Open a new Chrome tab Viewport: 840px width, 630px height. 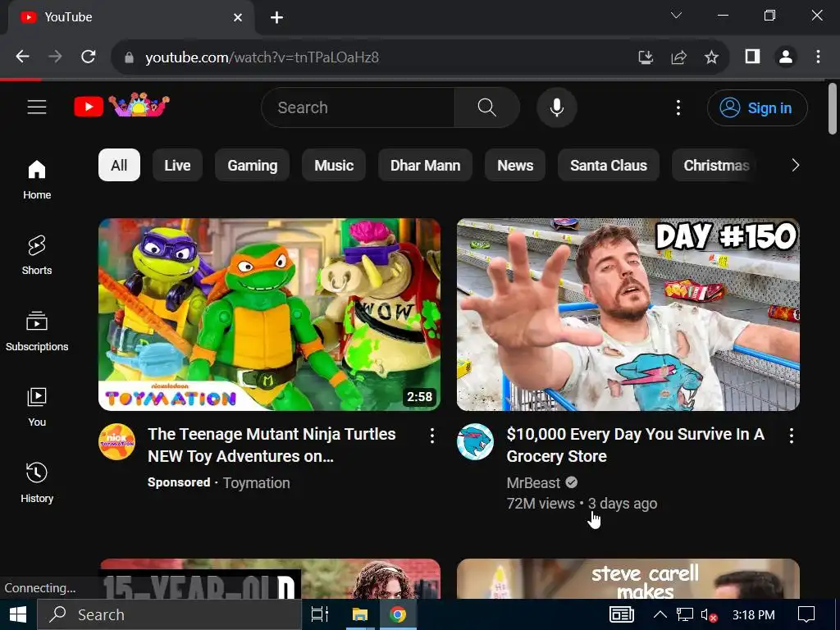pos(276,18)
